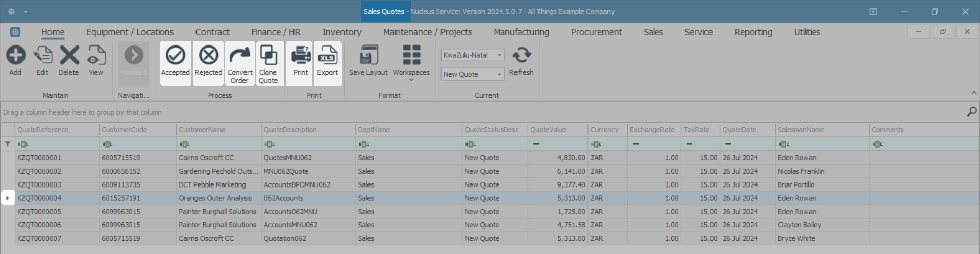Mark the quote as Rejected
Screen dimensions: 980x254
click(x=208, y=56)
